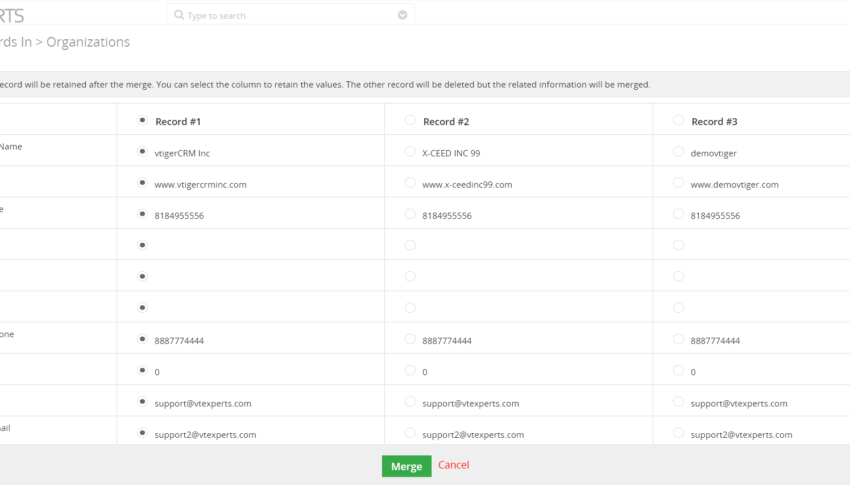Click the www.vtigercrminc.com cell text
The image size is (850, 485).
(200, 185)
